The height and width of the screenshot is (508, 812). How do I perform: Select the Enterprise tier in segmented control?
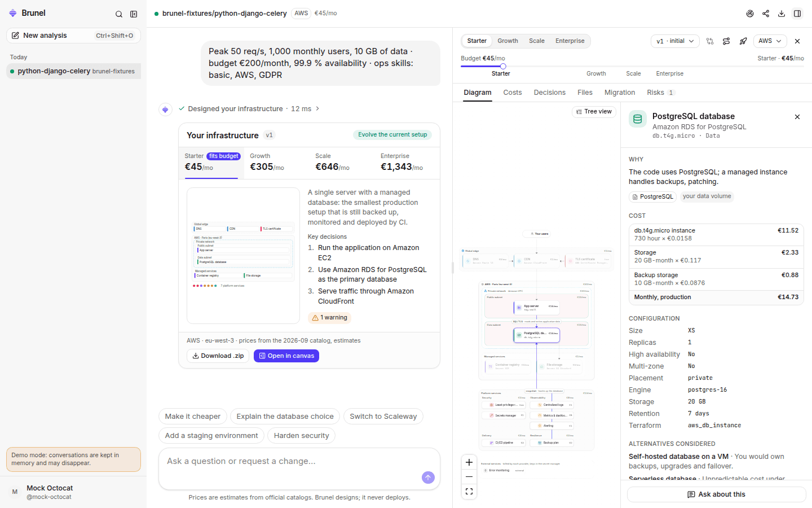(570, 41)
